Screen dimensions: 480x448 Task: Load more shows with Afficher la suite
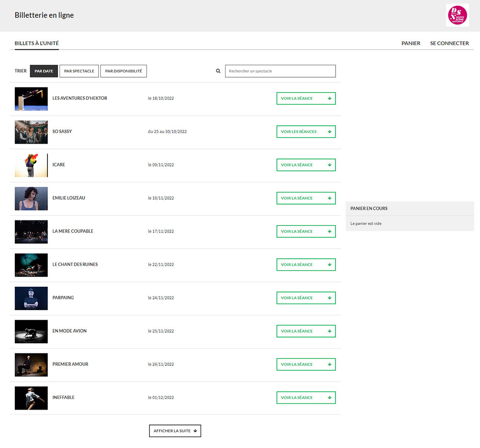click(x=175, y=431)
